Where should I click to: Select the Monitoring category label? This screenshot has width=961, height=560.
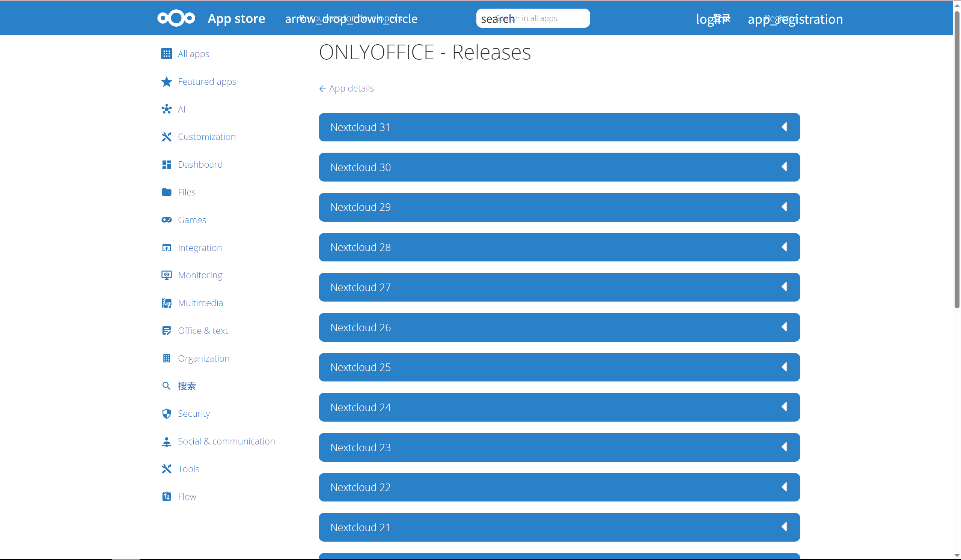200,275
